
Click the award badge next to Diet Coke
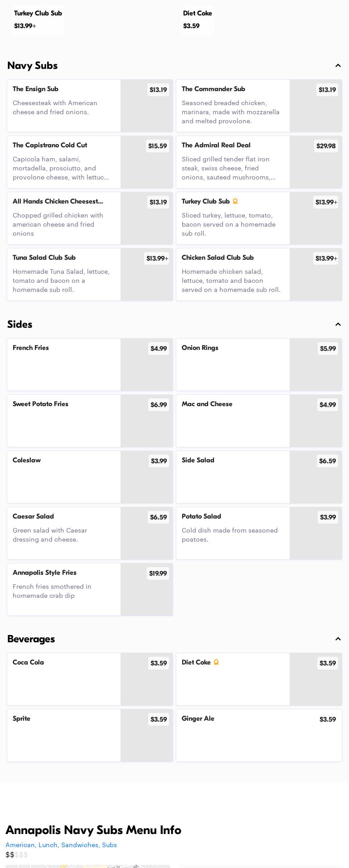216,662
